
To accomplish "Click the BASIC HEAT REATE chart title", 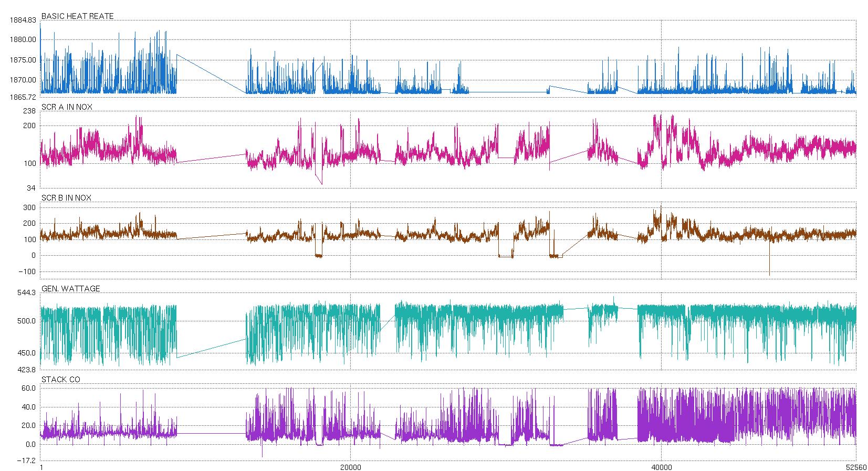I will (77, 16).
